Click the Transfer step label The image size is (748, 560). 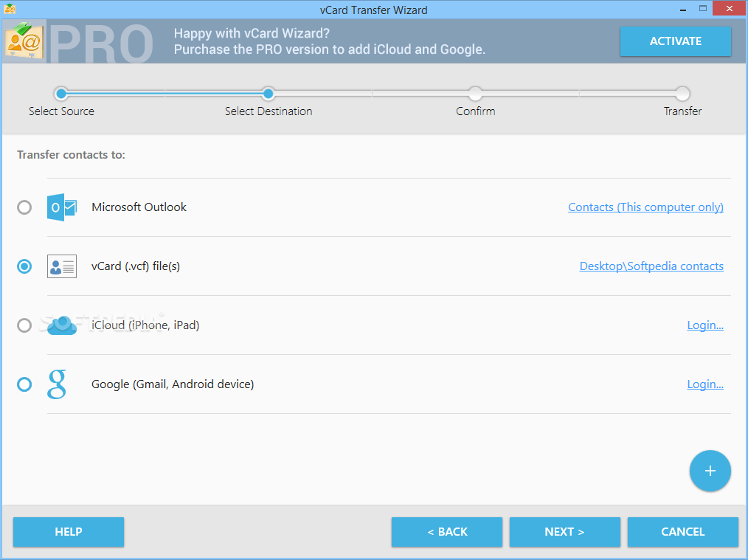coord(682,111)
